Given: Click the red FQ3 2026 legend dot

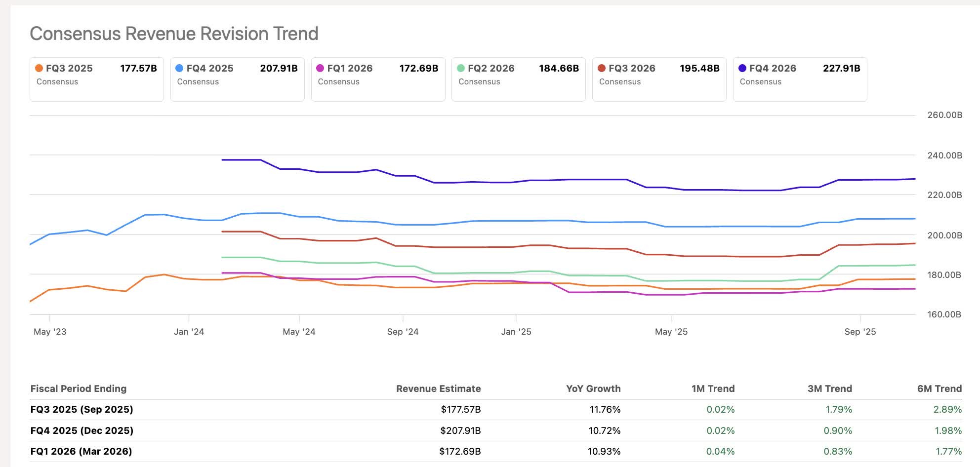Looking at the screenshot, I should pyautogui.click(x=602, y=68).
